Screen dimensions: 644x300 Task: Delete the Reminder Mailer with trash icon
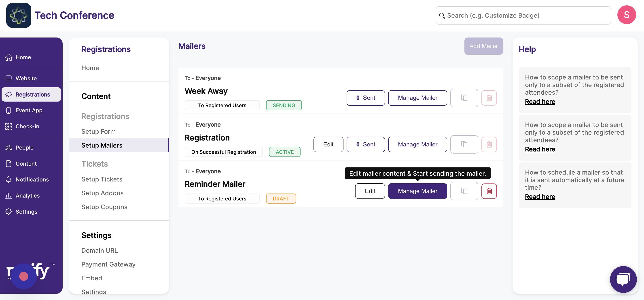coord(489,191)
